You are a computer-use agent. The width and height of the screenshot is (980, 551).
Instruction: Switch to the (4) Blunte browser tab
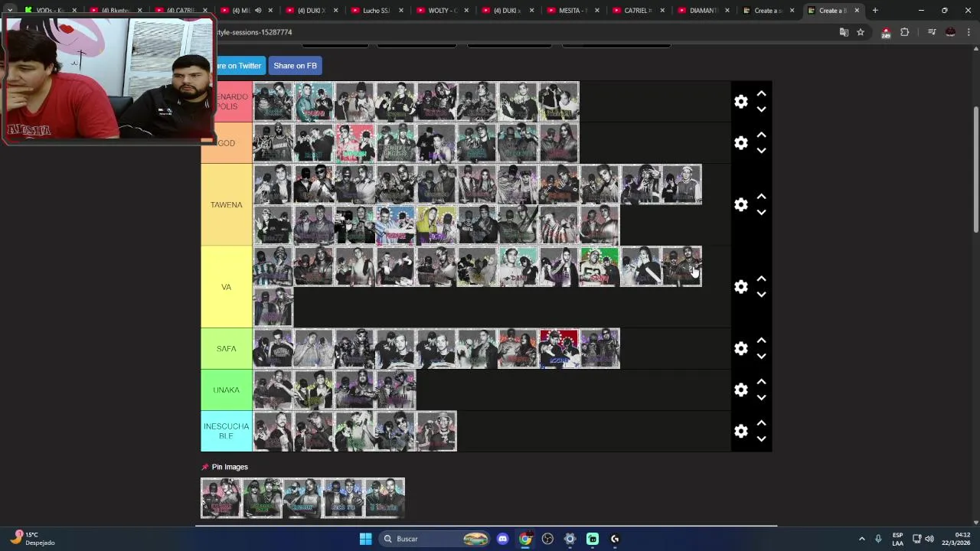[x=114, y=11]
